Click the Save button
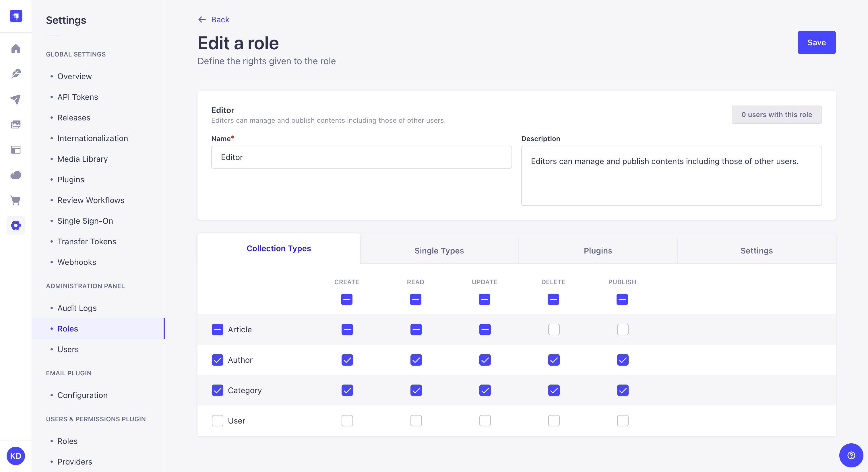Viewport: 868px width, 472px height. pos(816,42)
